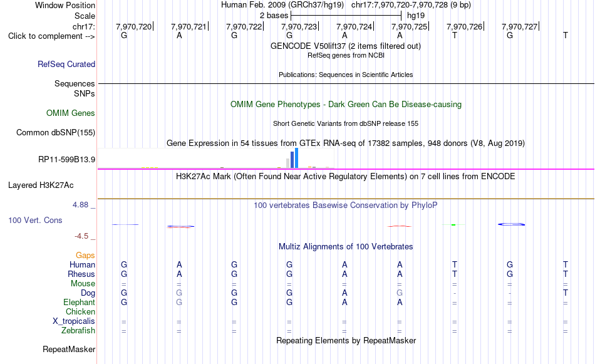Click the 100 Vert. Cons track label
Image resolution: width=595 pixels, height=364 pixels.
(35, 220)
